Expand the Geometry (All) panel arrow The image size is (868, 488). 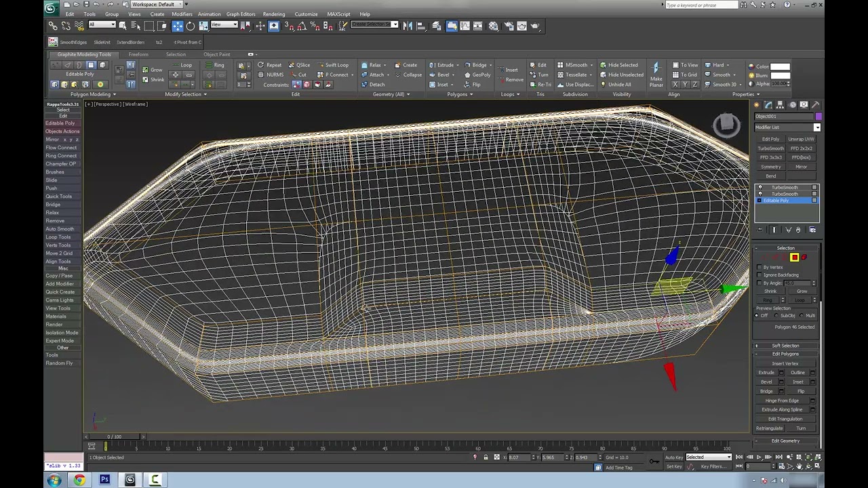click(x=408, y=95)
